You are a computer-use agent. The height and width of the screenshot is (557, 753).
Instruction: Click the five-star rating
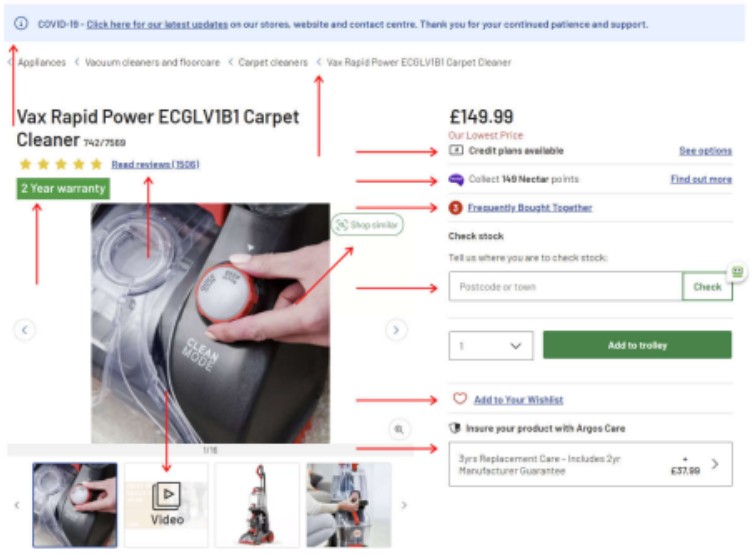click(x=60, y=164)
